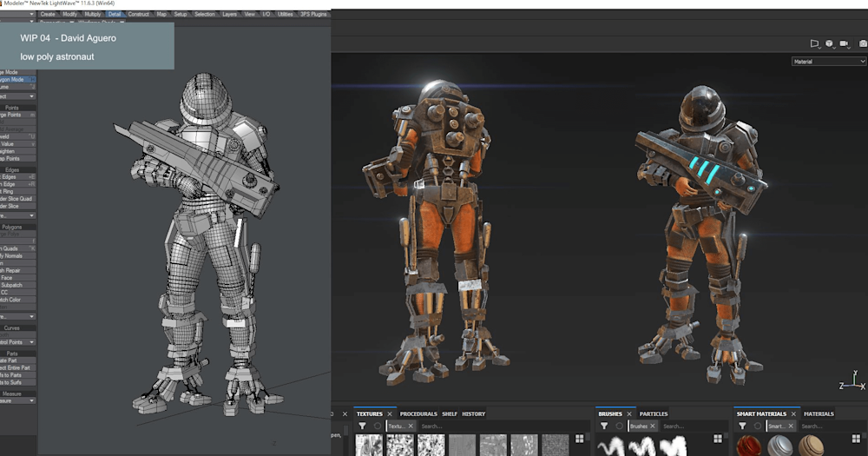Toggle the circle filter in Textures panel
This screenshot has height=456, width=868.
(378, 426)
